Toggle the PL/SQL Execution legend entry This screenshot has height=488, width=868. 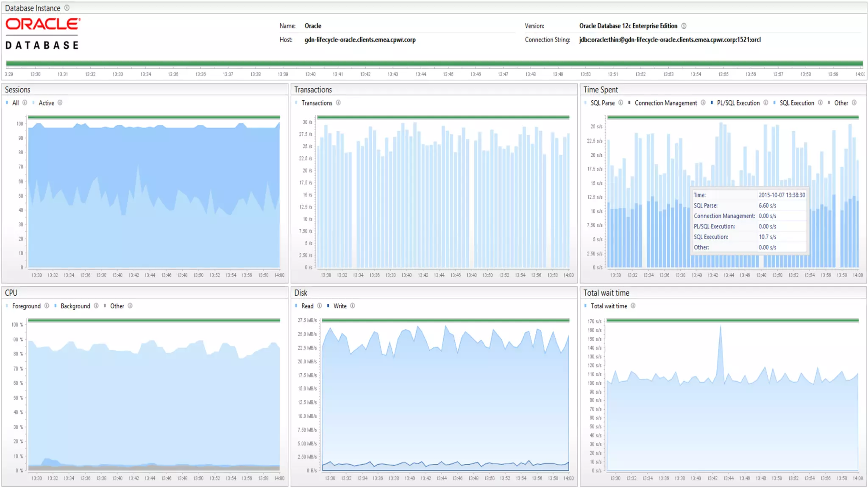pyautogui.click(x=738, y=103)
